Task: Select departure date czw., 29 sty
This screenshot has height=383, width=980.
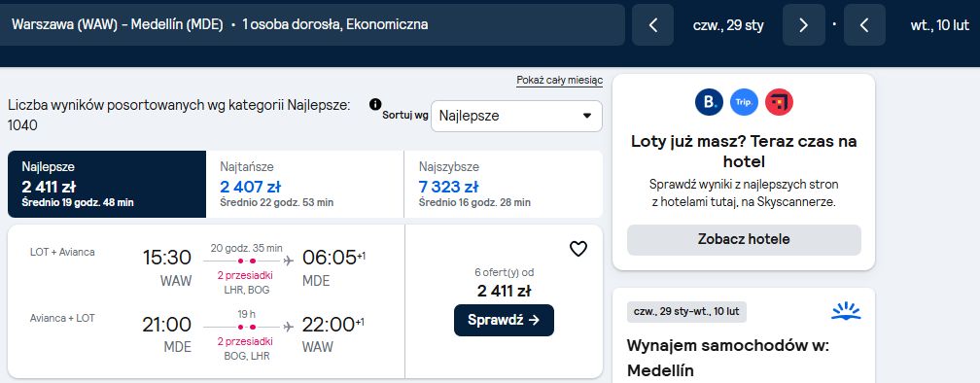Action: 728,25
